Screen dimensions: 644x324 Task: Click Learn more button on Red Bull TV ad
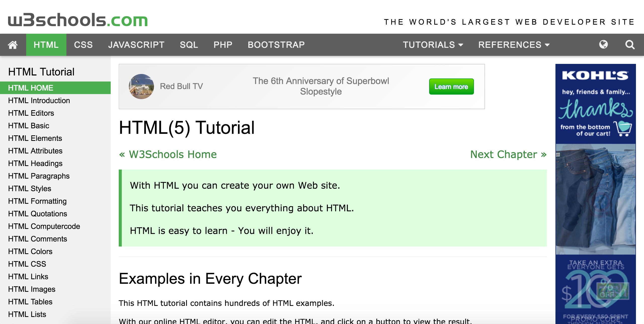point(451,86)
